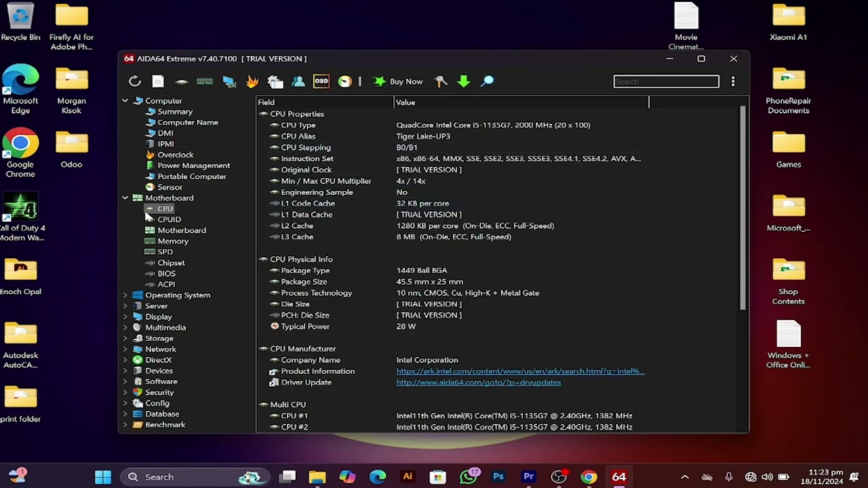
Task: Open the Windows Start button
Action: (103, 477)
